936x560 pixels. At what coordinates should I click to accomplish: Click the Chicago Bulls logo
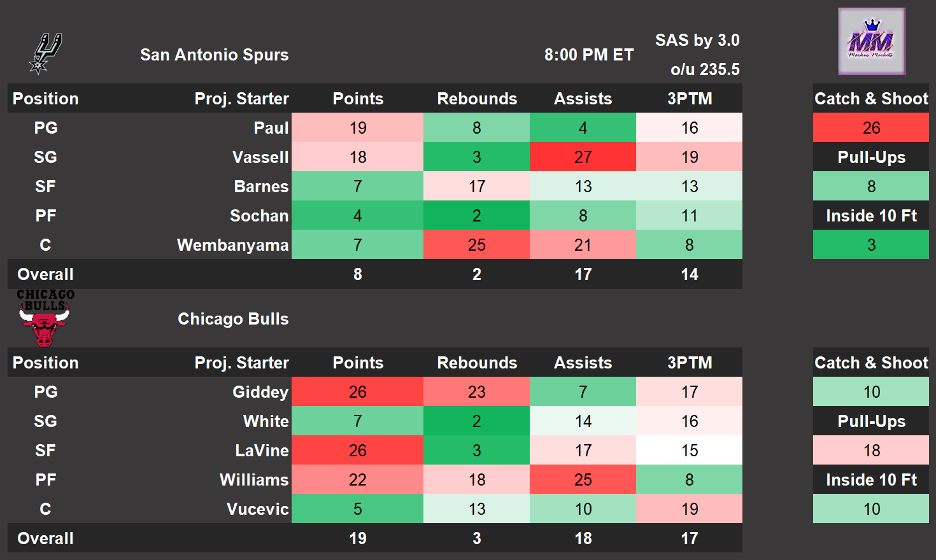pyautogui.click(x=45, y=318)
